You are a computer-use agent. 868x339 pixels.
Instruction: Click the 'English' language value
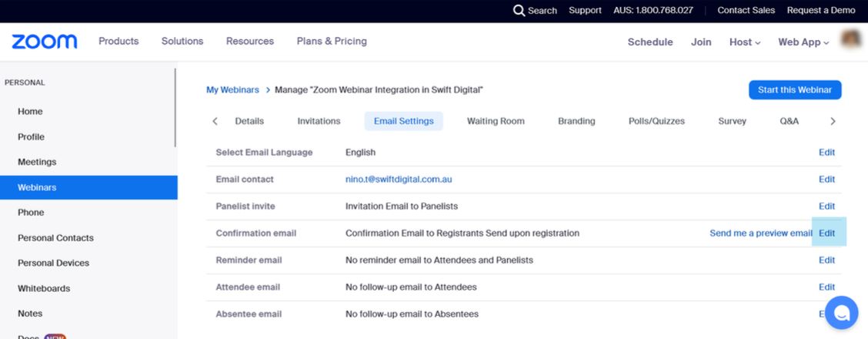pyautogui.click(x=360, y=153)
